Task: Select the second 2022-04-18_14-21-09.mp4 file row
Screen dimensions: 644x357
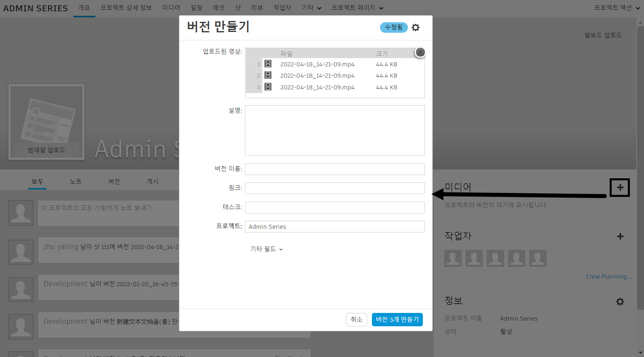Action: [x=335, y=76]
